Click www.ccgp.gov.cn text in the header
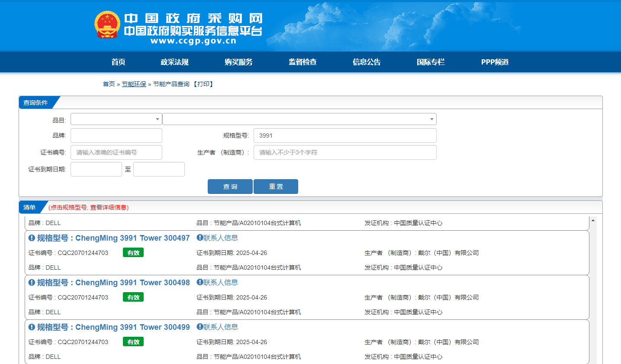The image size is (621, 364). [x=193, y=41]
